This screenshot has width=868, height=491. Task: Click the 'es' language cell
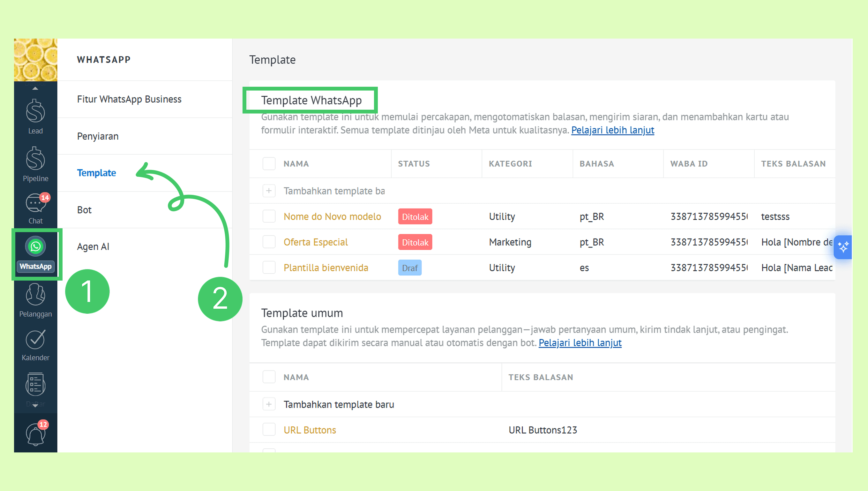click(584, 268)
